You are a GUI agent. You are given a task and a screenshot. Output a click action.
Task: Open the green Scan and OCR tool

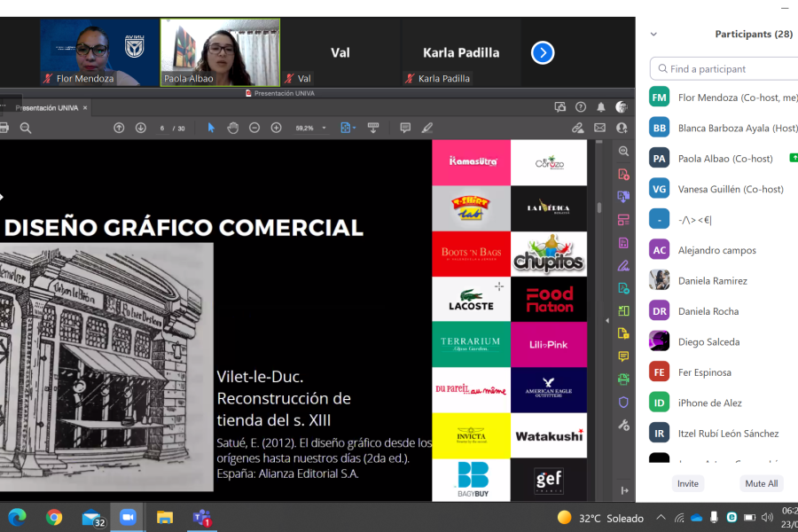click(623, 379)
